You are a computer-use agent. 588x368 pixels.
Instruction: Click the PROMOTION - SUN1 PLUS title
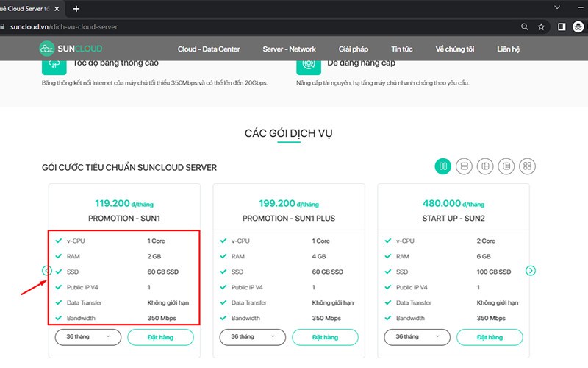click(x=289, y=218)
